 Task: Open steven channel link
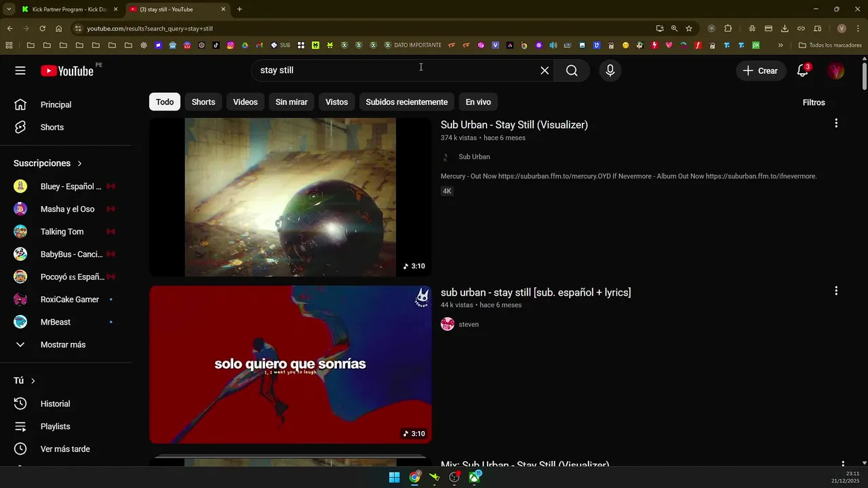pos(469,324)
